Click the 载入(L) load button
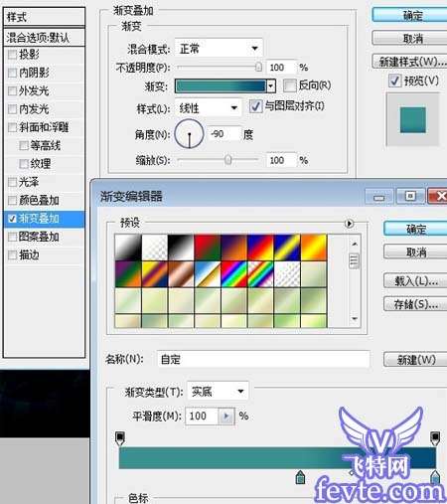The height and width of the screenshot is (504, 447). click(416, 281)
